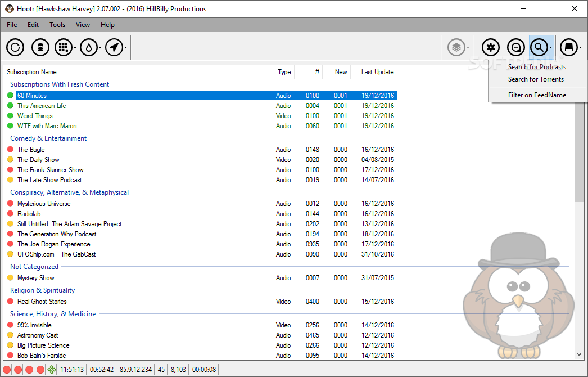Select Filter on FeedName option
This screenshot has width=588, height=377.
pyautogui.click(x=538, y=95)
